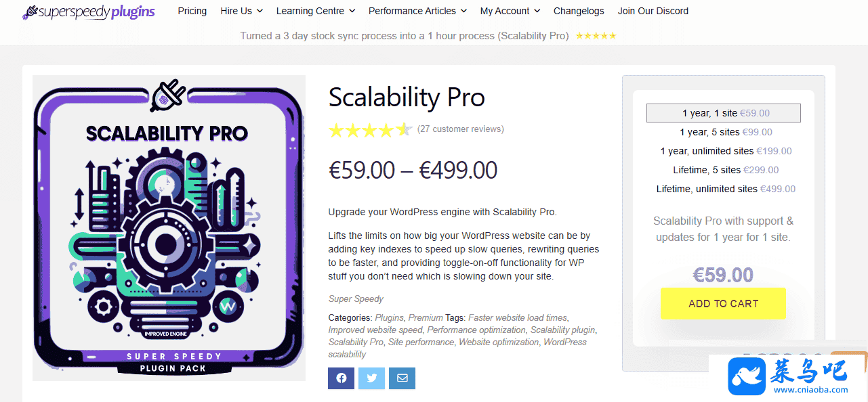Open the Scalability Pro product image
Viewport: 868px width, 402px height.
click(169, 228)
